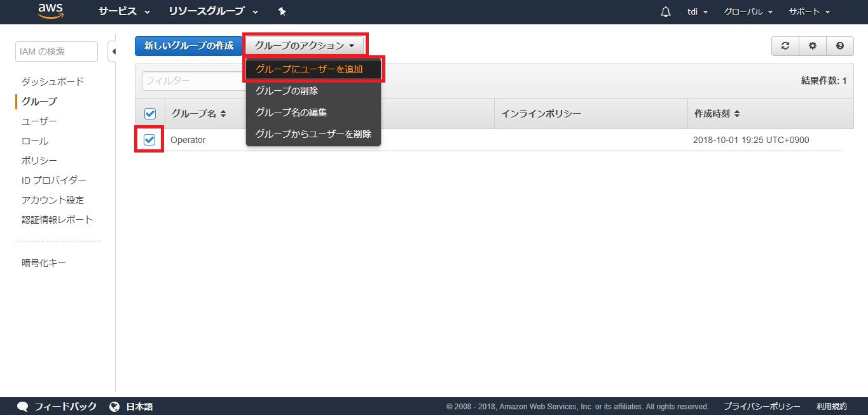Select グループにユーザーを追加 menu item
Screen dimensions: 868x415
(x=309, y=69)
